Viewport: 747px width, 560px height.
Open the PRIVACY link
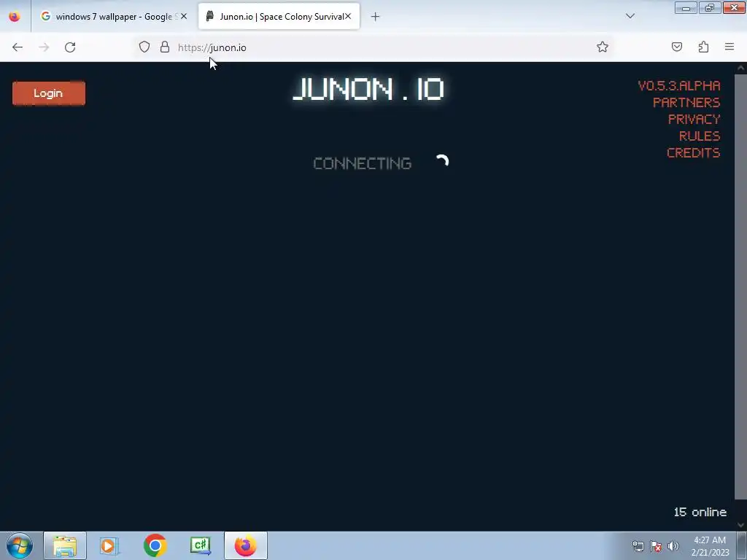coord(694,119)
